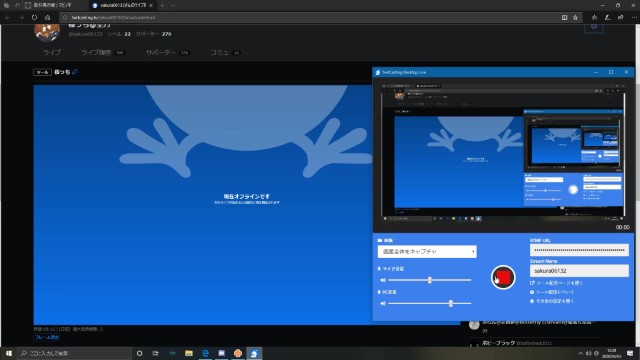Click the red stop-broadcast button
The image size is (640, 360).
503,278
